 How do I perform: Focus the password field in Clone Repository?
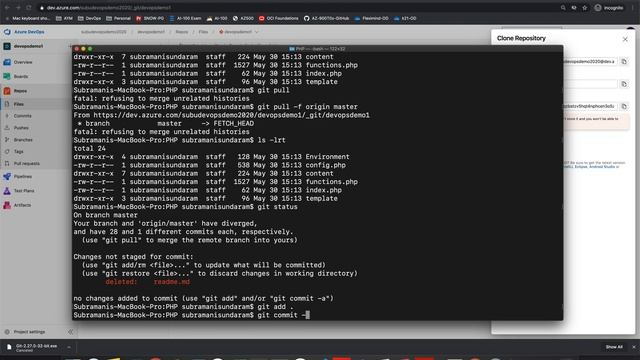click(590, 106)
